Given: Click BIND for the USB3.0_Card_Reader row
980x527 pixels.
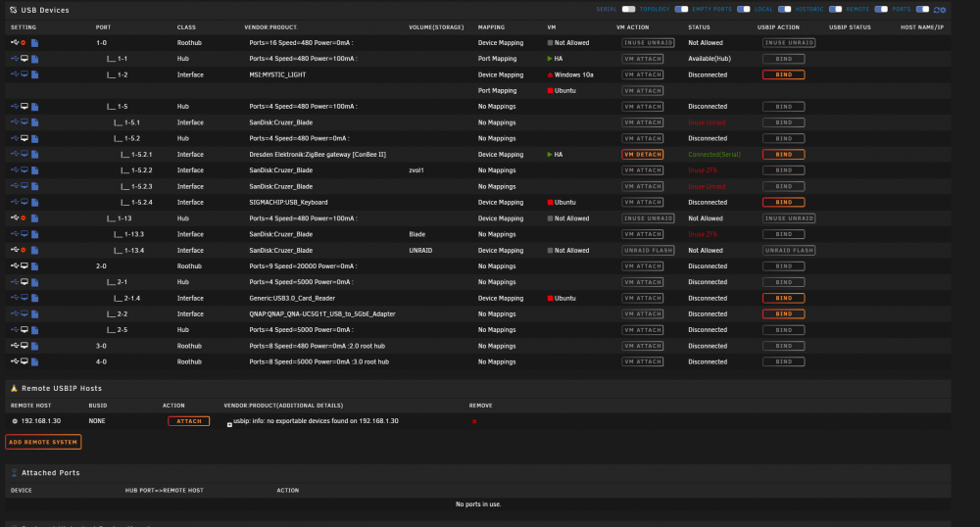Looking at the screenshot, I should point(784,299).
